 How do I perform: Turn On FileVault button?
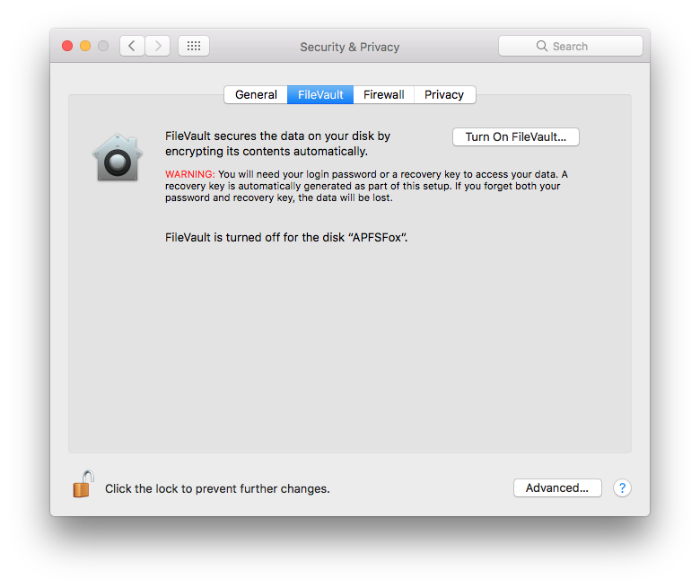pyautogui.click(x=516, y=137)
